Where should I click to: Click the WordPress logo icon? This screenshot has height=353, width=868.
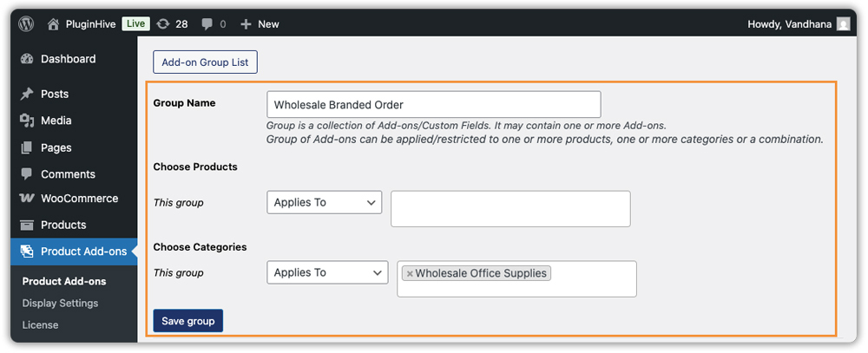pyautogui.click(x=26, y=24)
